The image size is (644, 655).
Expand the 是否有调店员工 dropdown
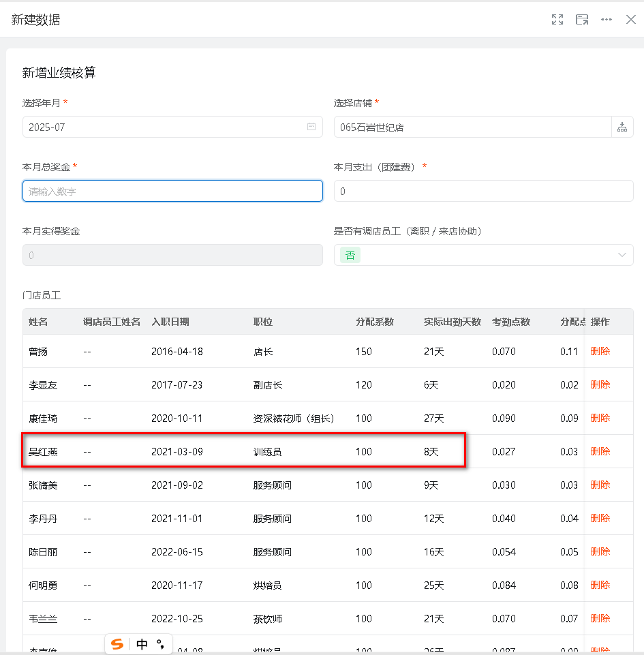(x=622, y=255)
